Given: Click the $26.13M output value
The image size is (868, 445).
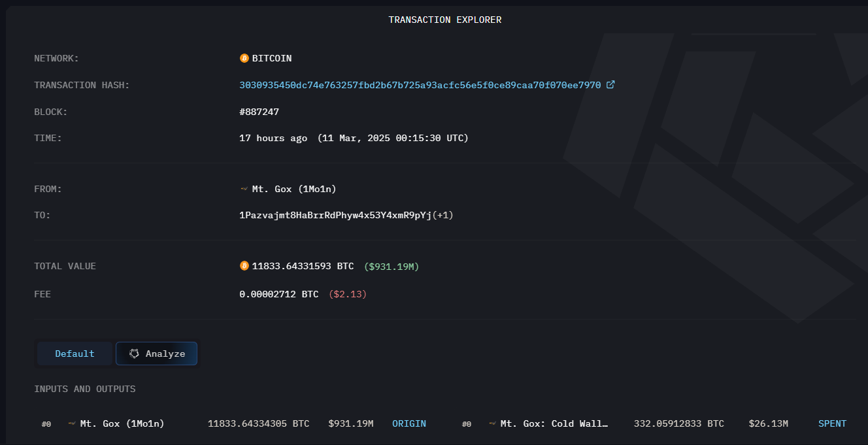Looking at the screenshot, I should [x=769, y=423].
